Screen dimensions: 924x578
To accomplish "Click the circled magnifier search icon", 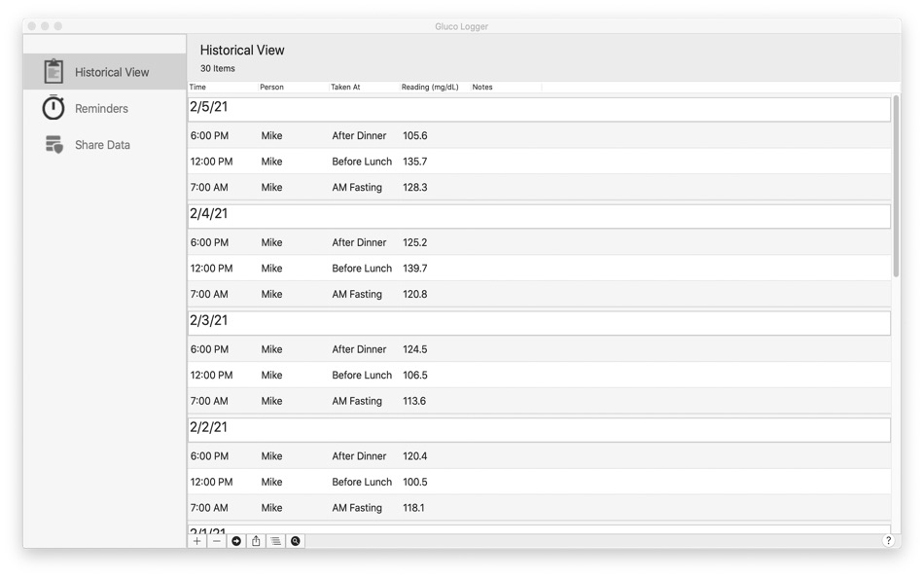I will (x=296, y=540).
